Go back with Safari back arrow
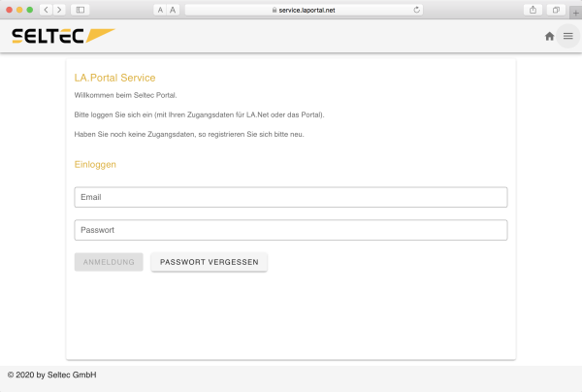This screenshot has width=582, height=392. coord(46,10)
